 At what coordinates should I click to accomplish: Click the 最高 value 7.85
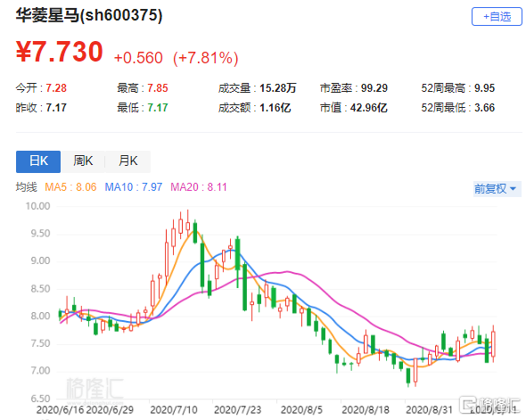point(157,88)
